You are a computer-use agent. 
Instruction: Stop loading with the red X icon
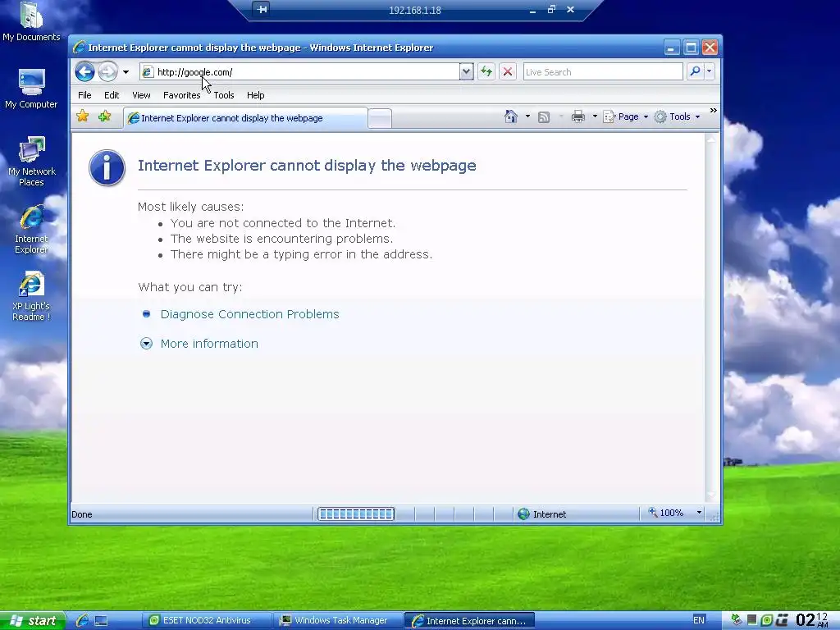[508, 72]
